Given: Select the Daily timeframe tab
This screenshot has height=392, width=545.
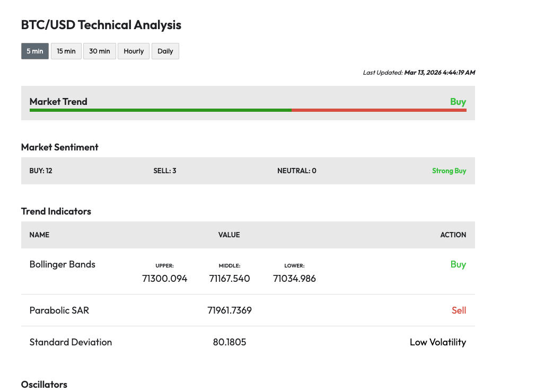Looking at the screenshot, I should tap(165, 51).
